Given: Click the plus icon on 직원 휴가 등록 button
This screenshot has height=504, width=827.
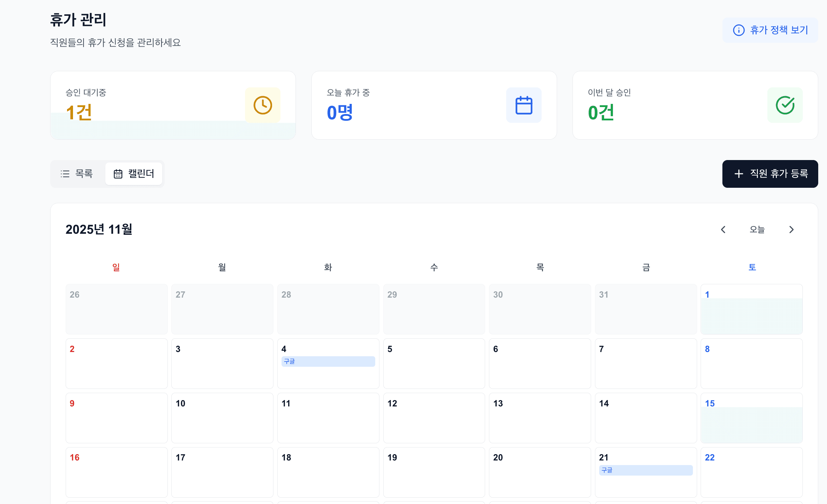Looking at the screenshot, I should tap(739, 174).
